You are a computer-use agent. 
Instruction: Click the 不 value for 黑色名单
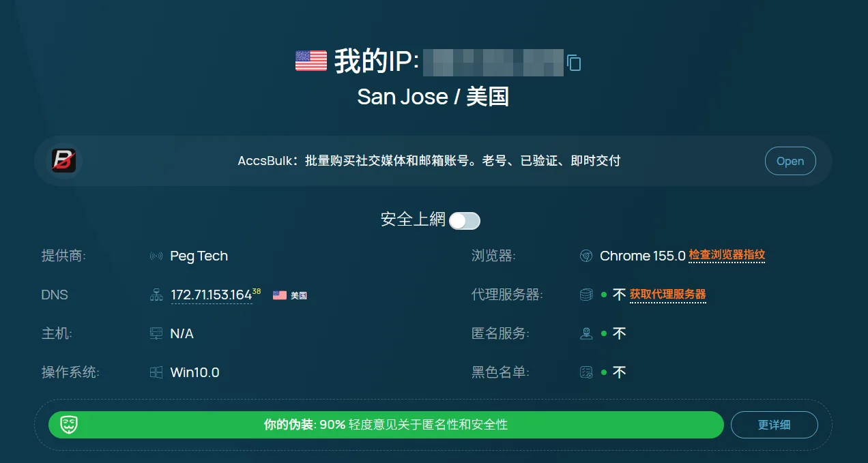[620, 372]
